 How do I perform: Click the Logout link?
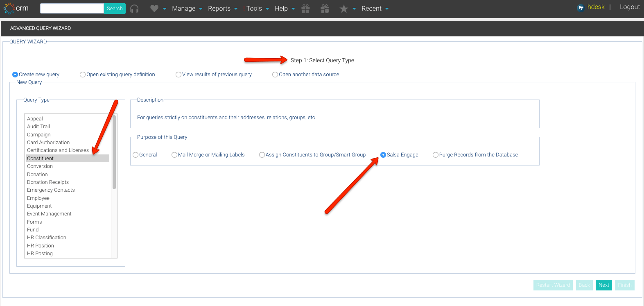coord(630,7)
